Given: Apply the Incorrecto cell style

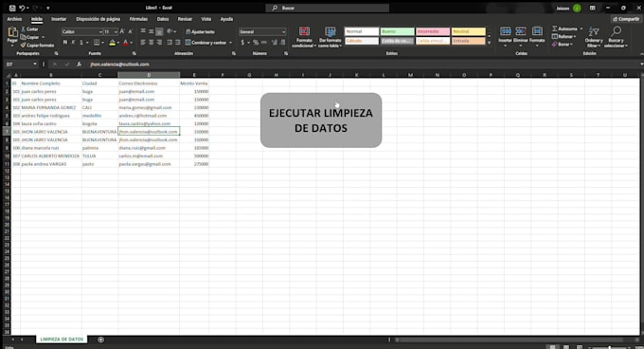Looking at the screenshot, I should tap(433, 31).
